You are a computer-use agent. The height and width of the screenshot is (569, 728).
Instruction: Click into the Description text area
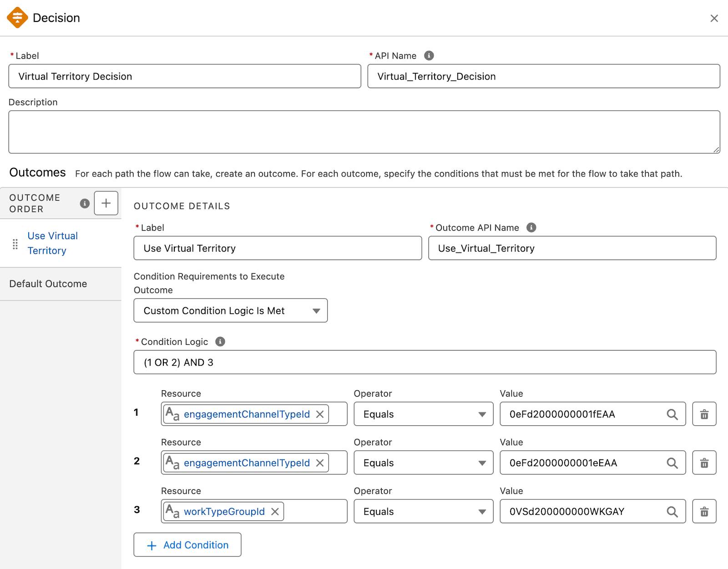(364, 132)
